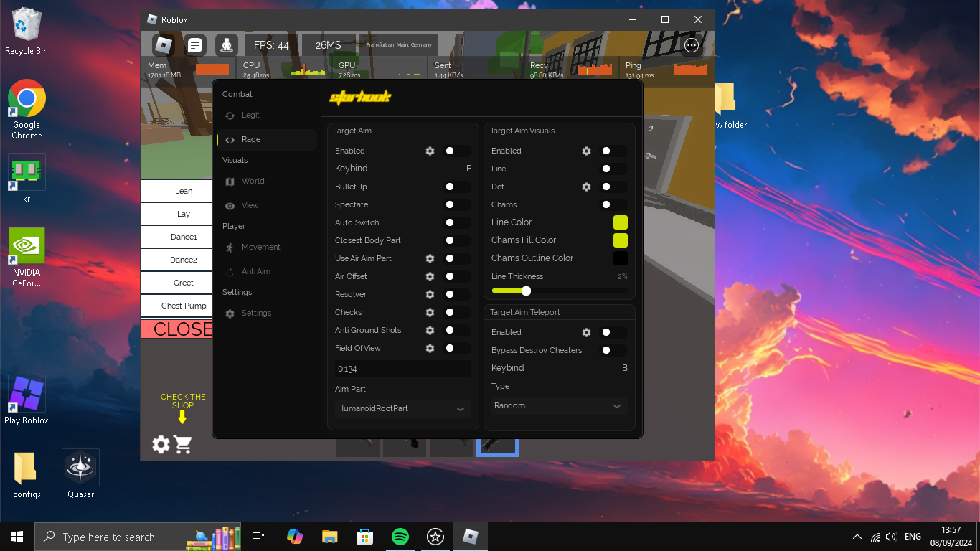Expand the Type Random dropdown
The height and width of the screenshot is (551, 980).
click(x=559, y=405)
